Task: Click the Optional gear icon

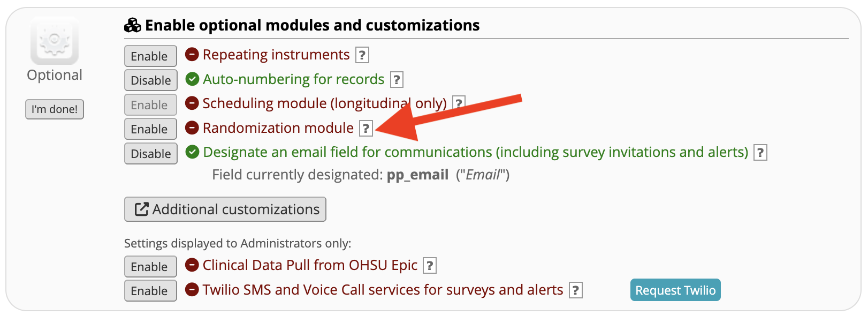Action: tap(55, 41)
